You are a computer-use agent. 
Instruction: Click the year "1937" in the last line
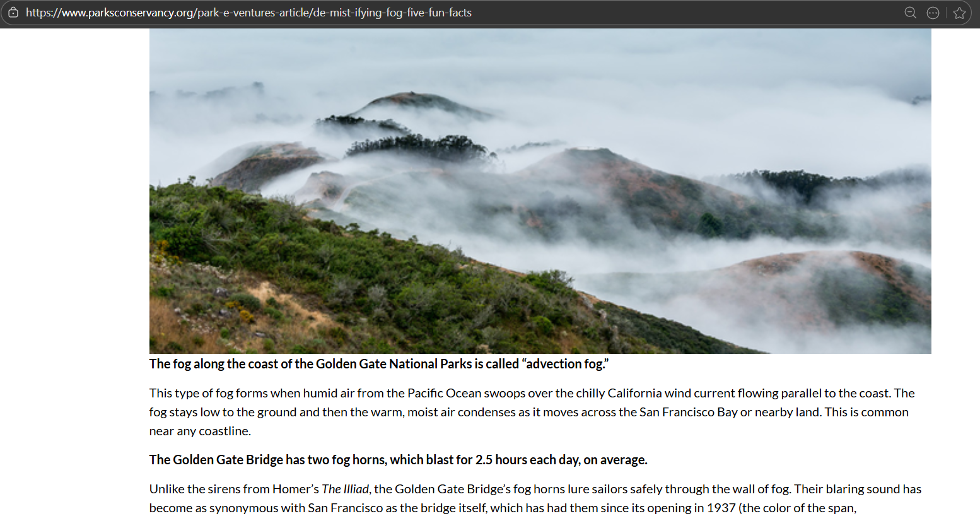coord(721,508)
